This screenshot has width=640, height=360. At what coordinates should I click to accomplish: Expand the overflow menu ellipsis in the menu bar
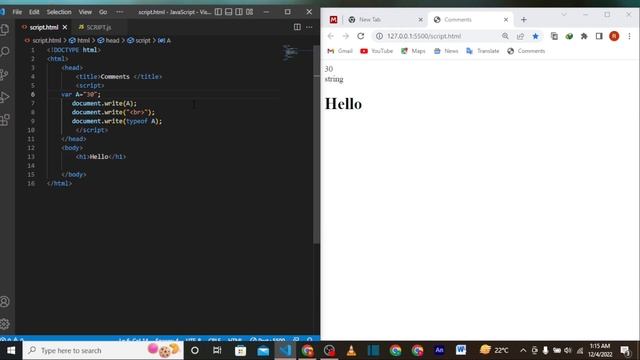coord(120,12)
